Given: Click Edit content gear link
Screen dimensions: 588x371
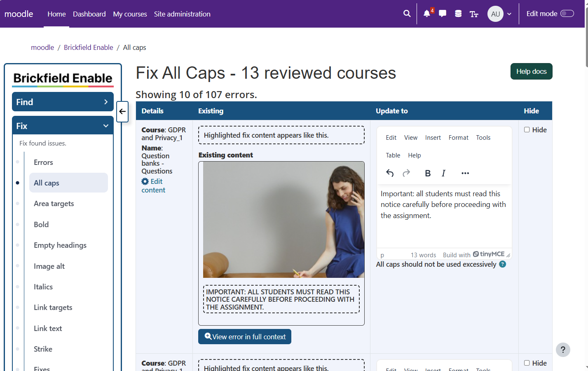Looking at the screenshot, I should coord(153,185).
